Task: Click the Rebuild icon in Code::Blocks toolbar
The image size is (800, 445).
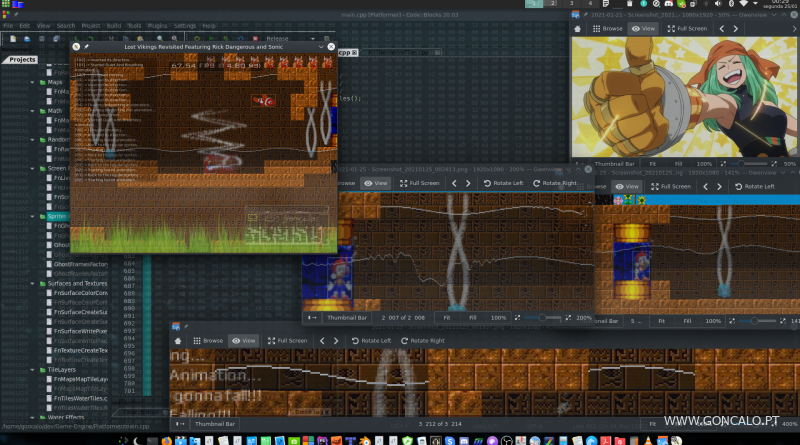Action: [240, 39]
